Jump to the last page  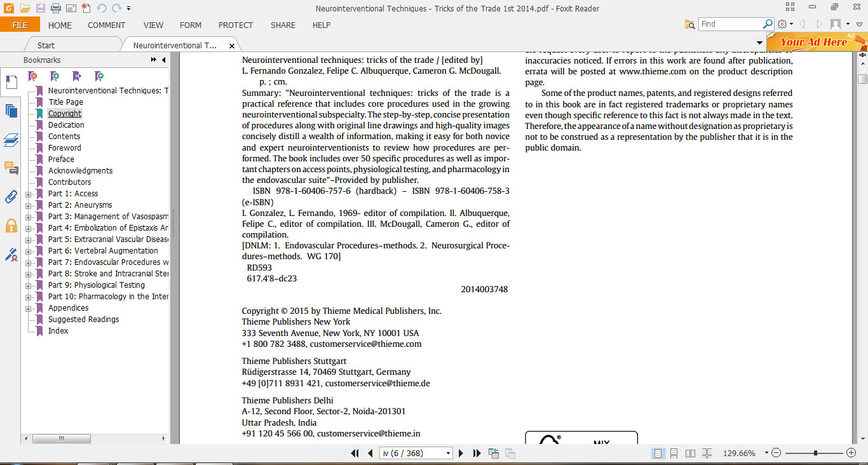point(477,453)
